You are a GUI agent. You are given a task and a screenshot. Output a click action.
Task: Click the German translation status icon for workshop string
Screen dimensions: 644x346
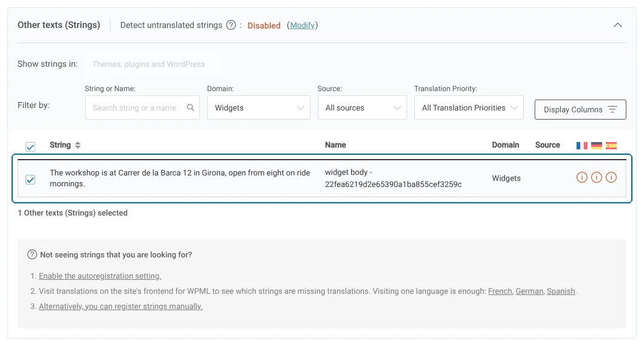[597, 177]
